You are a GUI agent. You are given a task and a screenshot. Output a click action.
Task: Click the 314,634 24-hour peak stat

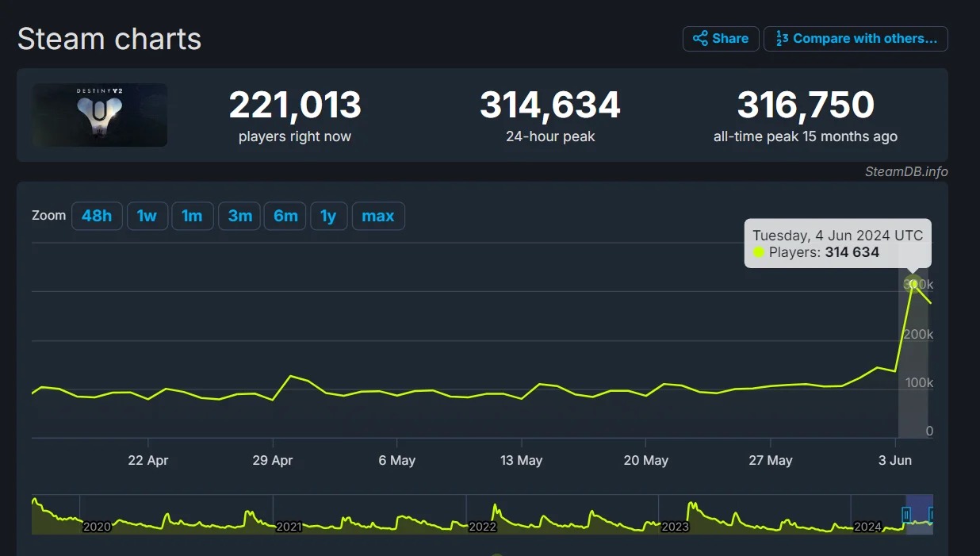point(550,105)
